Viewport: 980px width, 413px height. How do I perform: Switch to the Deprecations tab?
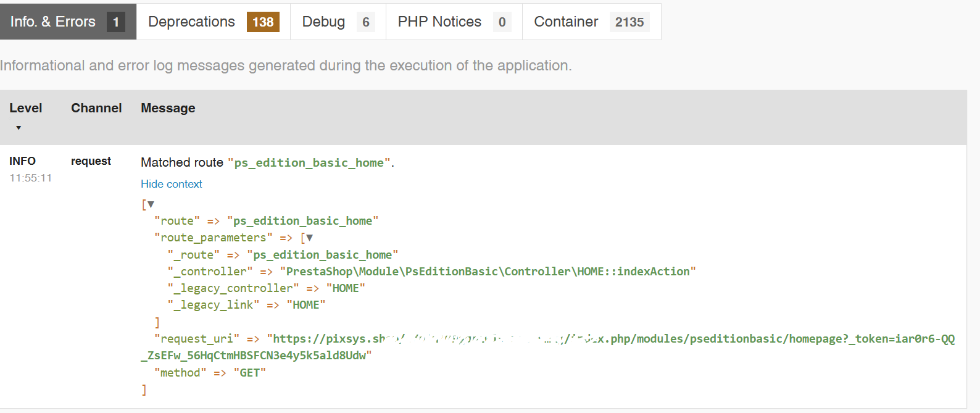pos(191,22)
